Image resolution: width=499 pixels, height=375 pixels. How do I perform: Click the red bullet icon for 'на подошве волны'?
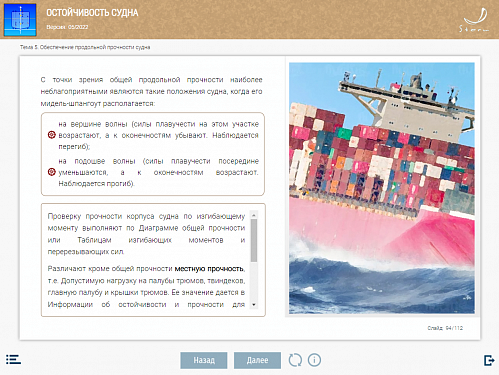coord(51,172)
